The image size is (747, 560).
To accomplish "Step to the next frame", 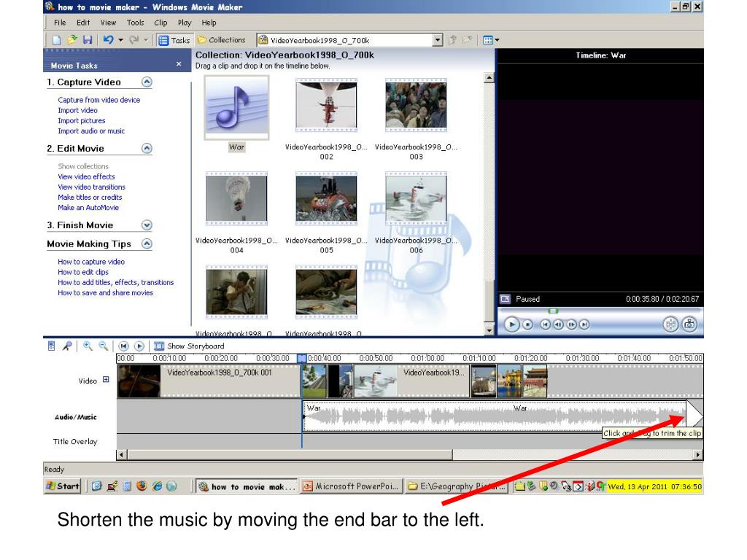I will (571, 324).
